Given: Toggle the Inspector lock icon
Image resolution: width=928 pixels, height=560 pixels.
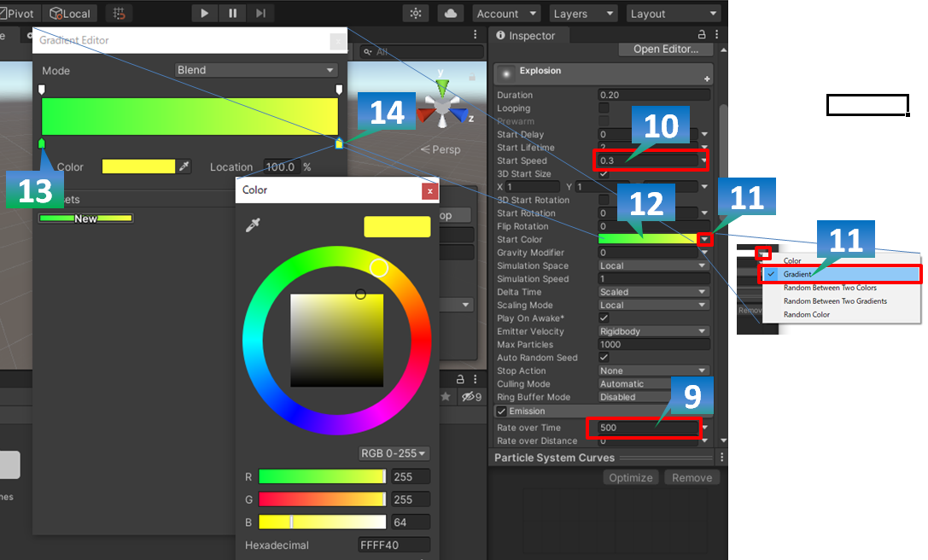Looking at the screenshot, I should pos(702,34).
